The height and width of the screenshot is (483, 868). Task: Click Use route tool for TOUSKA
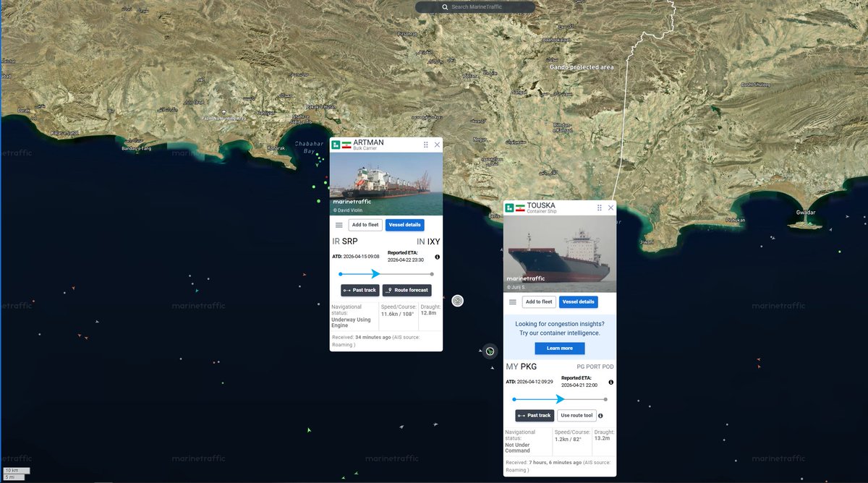click(x=576, y=416)
